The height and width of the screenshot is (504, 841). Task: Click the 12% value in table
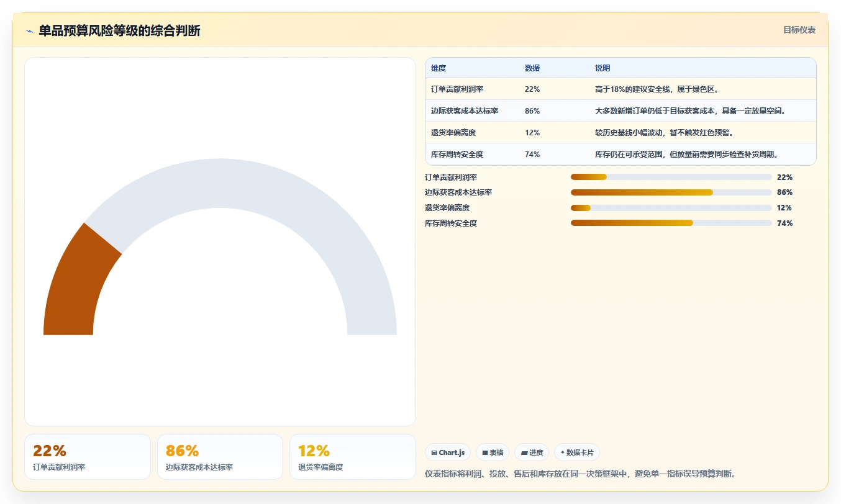coord(532,133)
